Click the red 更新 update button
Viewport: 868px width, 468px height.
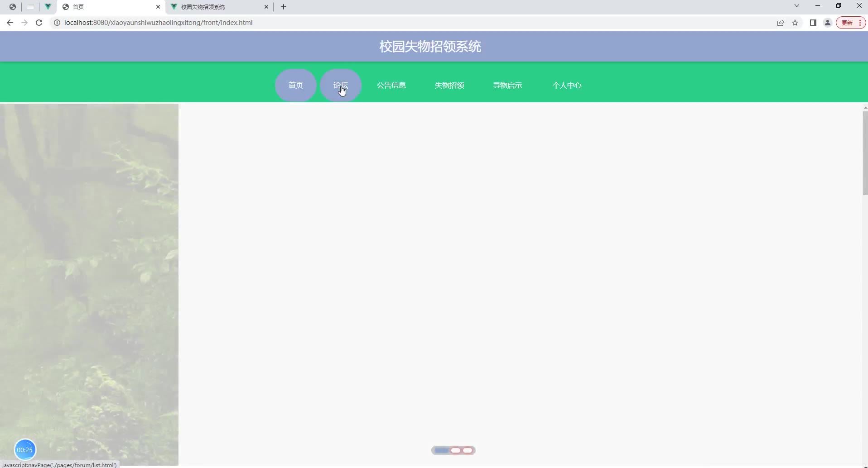click(x=851, y=23)
